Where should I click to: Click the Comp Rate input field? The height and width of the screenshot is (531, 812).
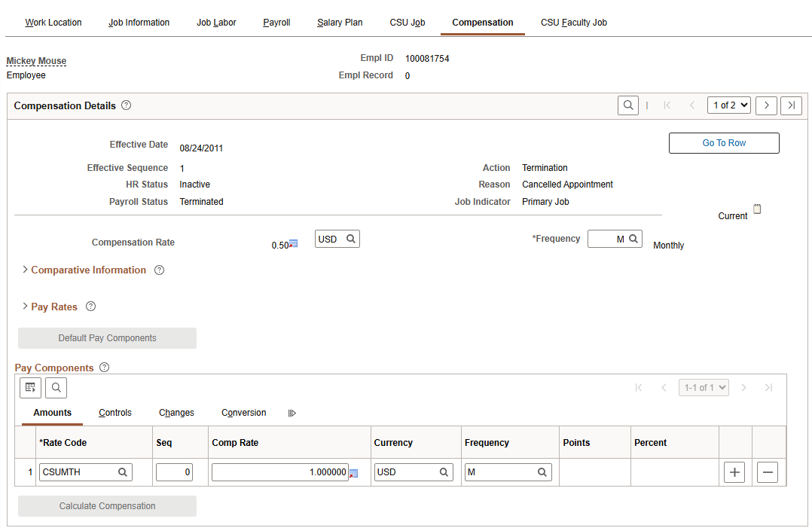point(279,472)
